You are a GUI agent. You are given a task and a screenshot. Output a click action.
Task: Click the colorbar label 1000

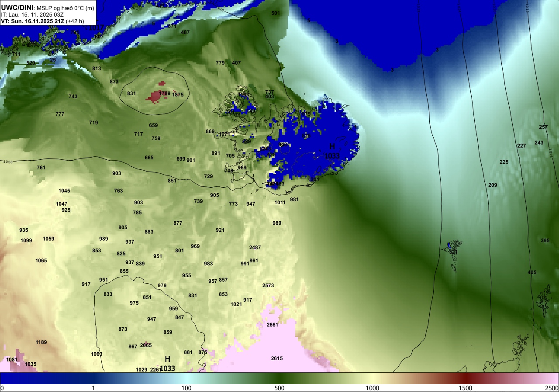coord(373,388)
